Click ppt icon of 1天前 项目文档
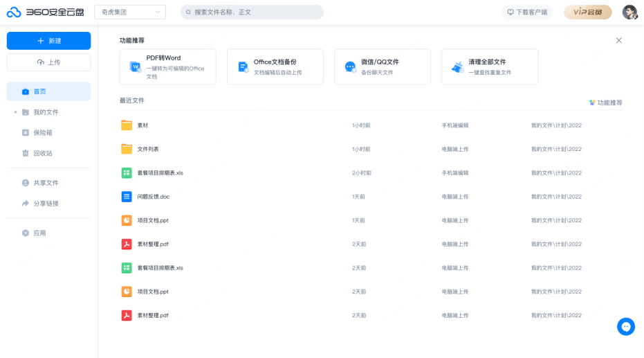 tap(127, 221)
